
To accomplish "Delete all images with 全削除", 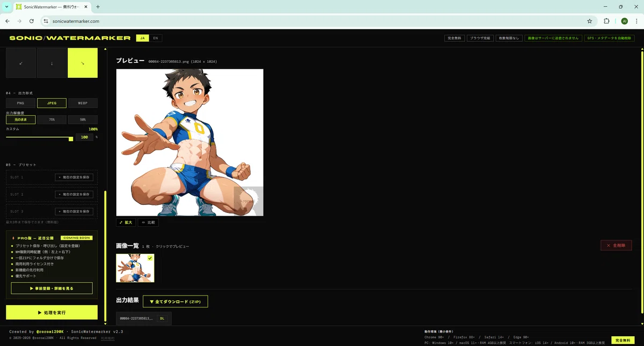I will pyautogui.click(x=616, y=245).
